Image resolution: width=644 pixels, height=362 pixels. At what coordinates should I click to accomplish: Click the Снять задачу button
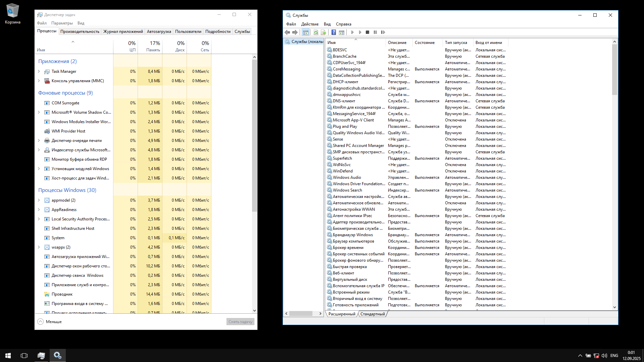click(240, 321)
